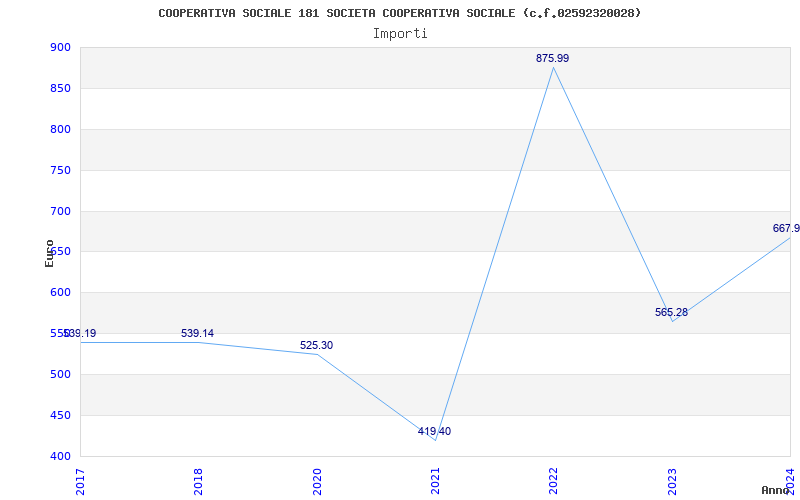The width and height of the screenshot is (800, 500).
Task: Click the 600 y-axis tick label
Action: pyautogui.click(x=60, y=292)
